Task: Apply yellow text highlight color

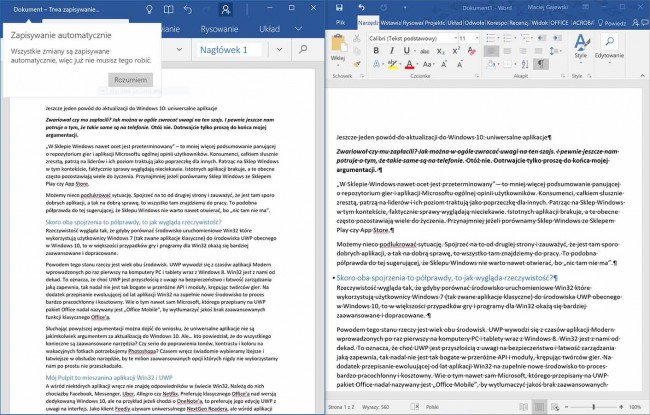Action: [392, 64]
